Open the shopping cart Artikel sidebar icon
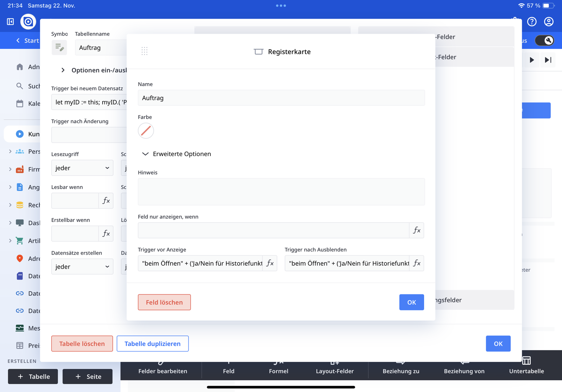 click(x=20, y=241)
